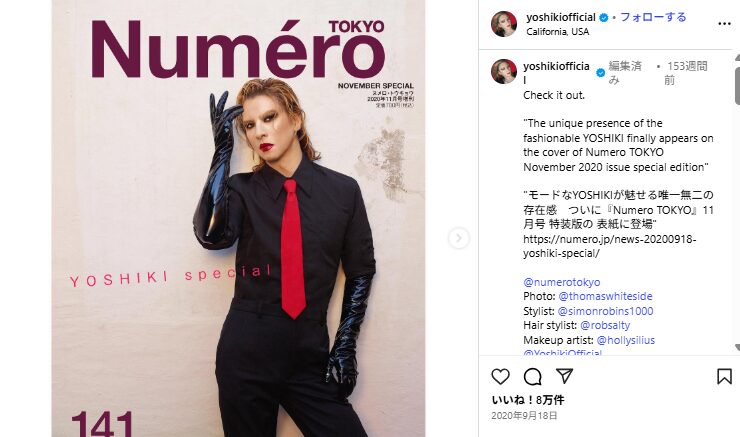Follow the account via フォローする
740x437 pixels.
click(x=653, y=17)
